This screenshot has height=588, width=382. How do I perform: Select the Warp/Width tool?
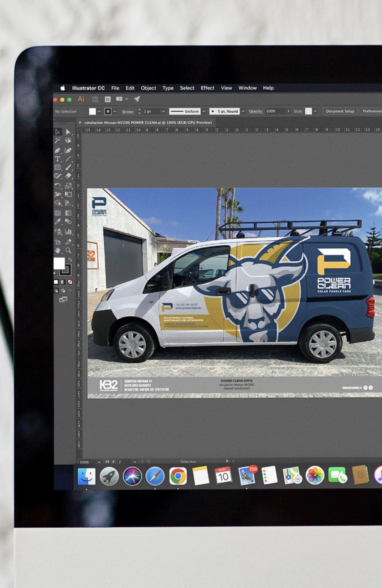point(58,194)
